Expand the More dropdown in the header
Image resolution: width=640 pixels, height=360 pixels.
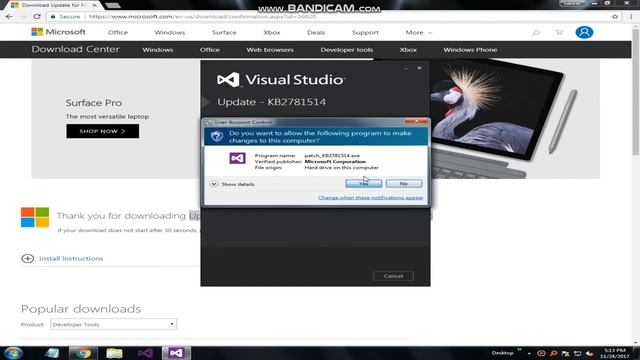click(x=418, y=32)
